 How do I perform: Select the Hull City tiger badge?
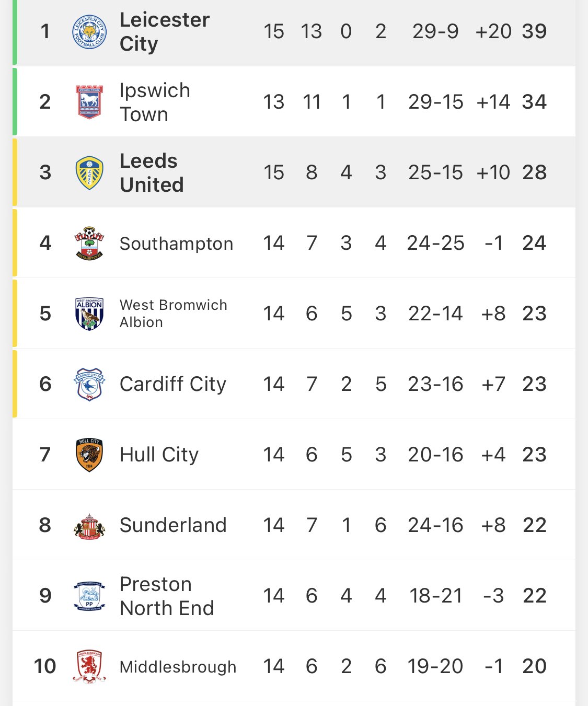tap(89, 455)
